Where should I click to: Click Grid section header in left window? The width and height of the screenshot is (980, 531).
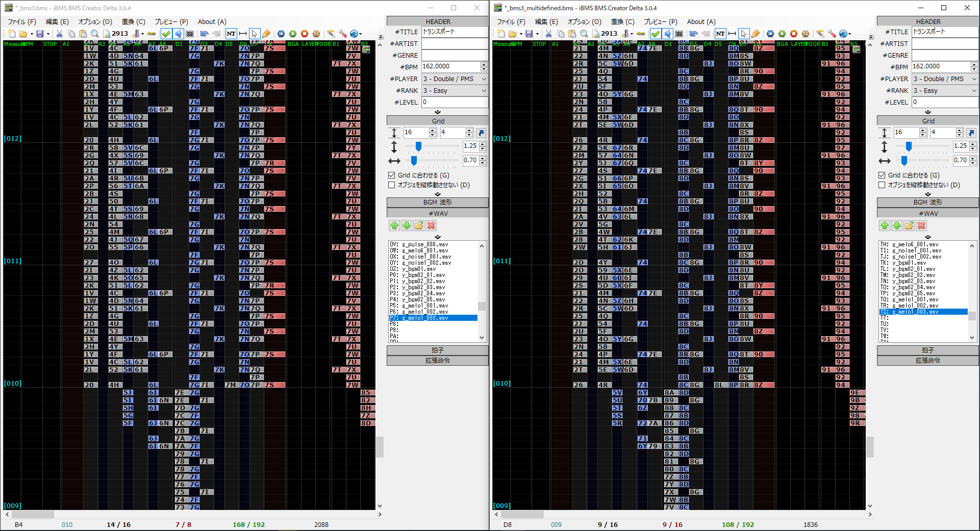click(x=438, y=121)
